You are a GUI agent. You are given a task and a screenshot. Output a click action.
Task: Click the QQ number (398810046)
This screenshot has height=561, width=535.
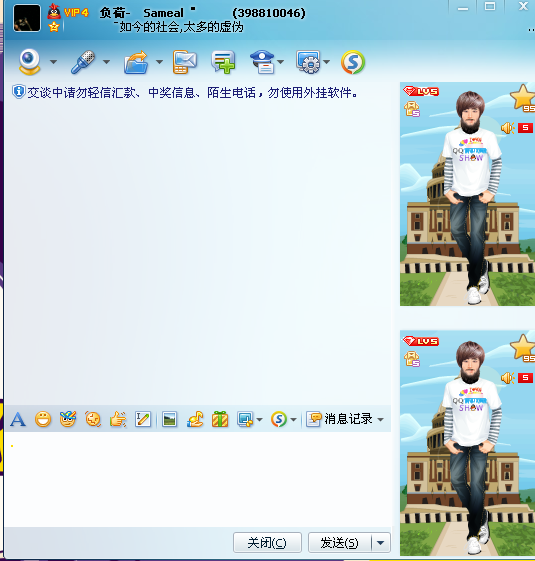click(269, 13)
